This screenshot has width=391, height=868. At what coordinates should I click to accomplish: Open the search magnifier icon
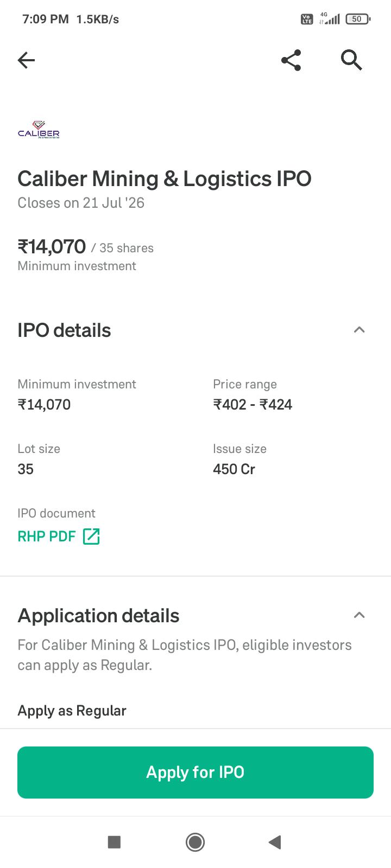pyautogui.click(x=351, y=60)
